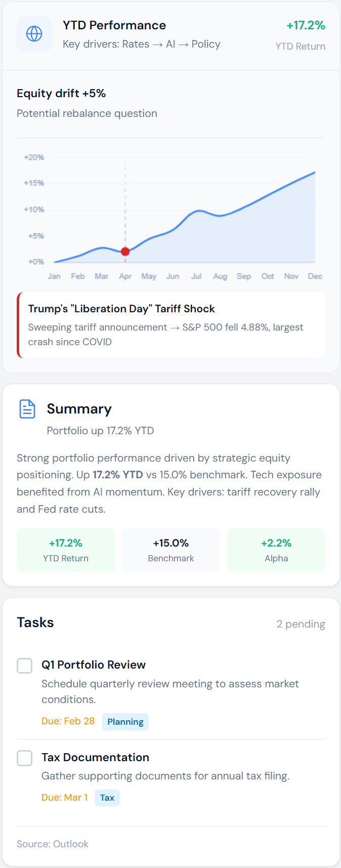Select the Apr label on the chart axis
The height and width of the screenshot is (868, 341).
(x=125, y=276)
